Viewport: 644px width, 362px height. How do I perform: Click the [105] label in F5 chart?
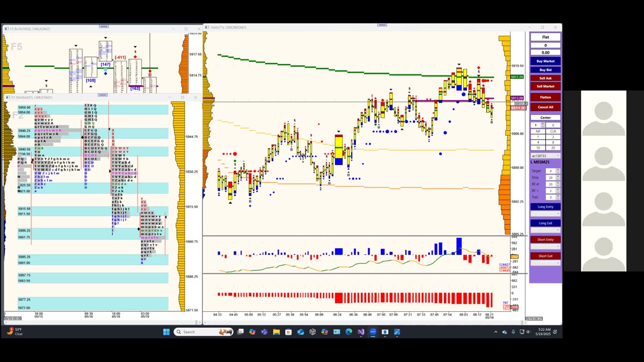(90, 80)
